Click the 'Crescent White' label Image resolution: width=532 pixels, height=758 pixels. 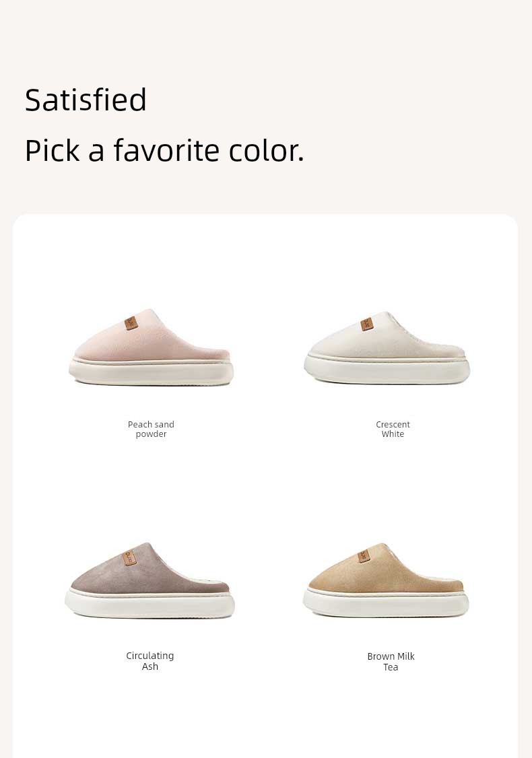pyautogui.click(x=393, y=429)
